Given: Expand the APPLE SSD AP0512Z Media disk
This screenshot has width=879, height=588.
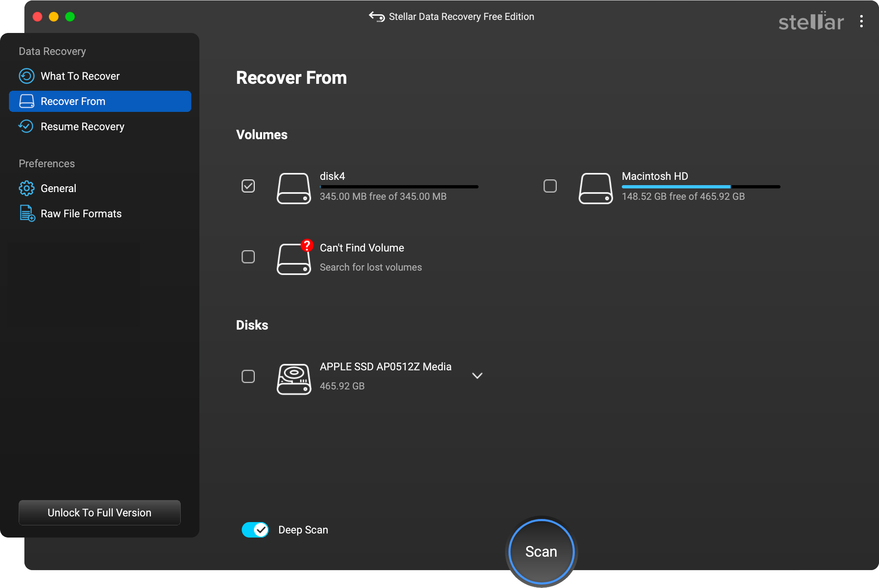Looking at the screenshot, I should 477,376.
